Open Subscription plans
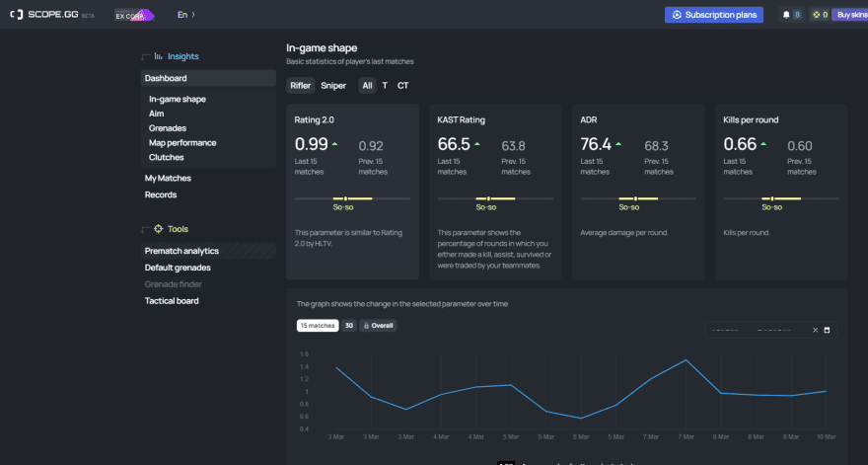The height and width of the screenshot is (465, 868). click(x=714, y=15)
